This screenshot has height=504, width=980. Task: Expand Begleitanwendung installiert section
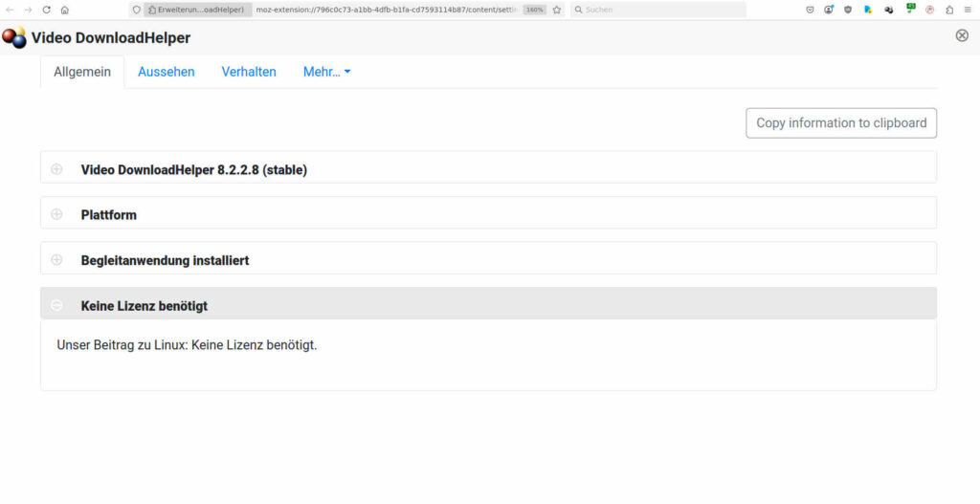pyautogui.click(x=488, y=258)
